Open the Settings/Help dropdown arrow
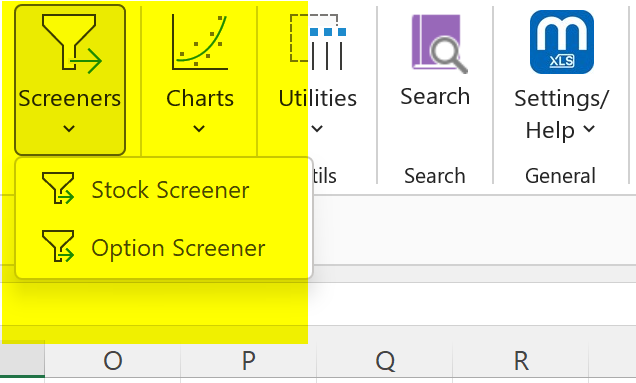636x383 pixels. tap(589, 129)
